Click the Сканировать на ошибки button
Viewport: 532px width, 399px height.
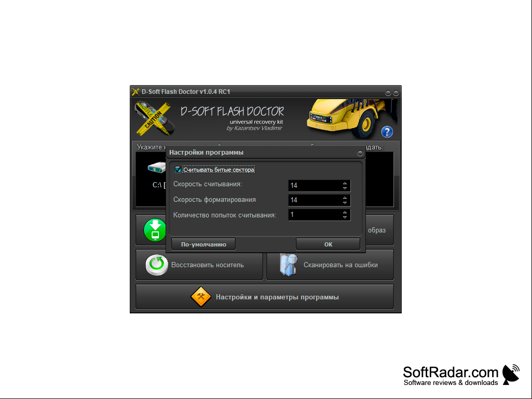pyautogui.click(x=330, y=265)
